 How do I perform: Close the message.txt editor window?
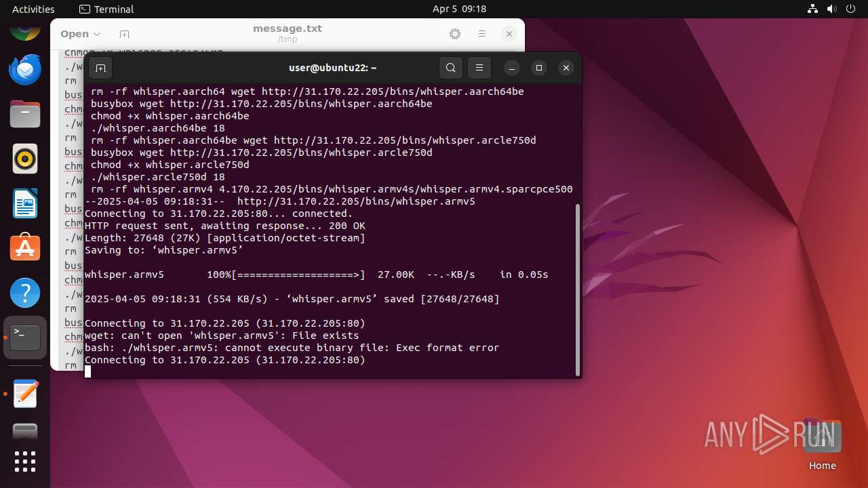click(509, 34)
